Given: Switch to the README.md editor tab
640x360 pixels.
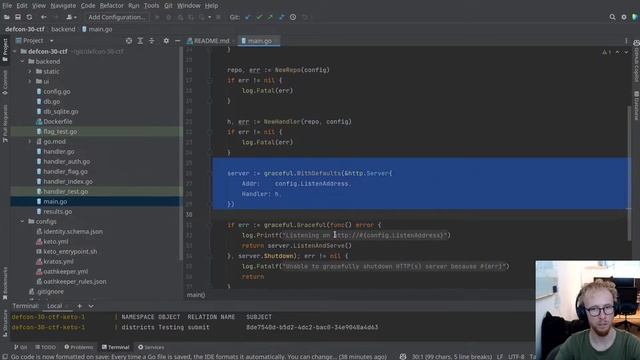Looking at the screenshot, I should [209, 41].
